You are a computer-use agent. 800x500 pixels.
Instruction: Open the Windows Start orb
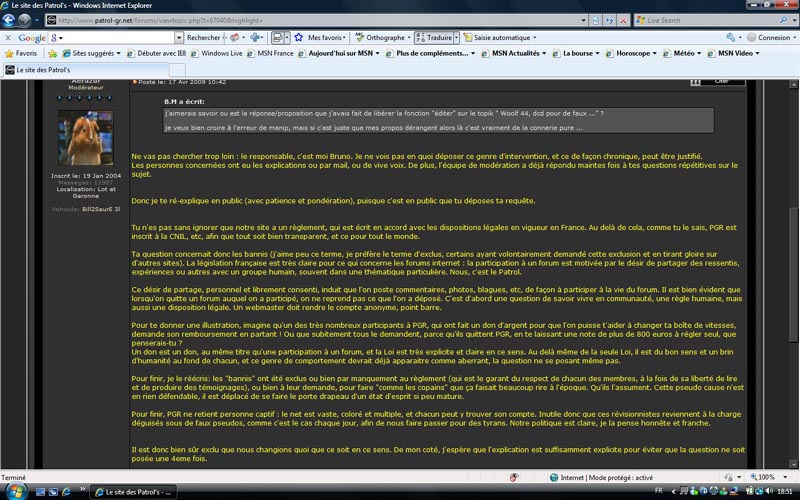pos(15,492)
